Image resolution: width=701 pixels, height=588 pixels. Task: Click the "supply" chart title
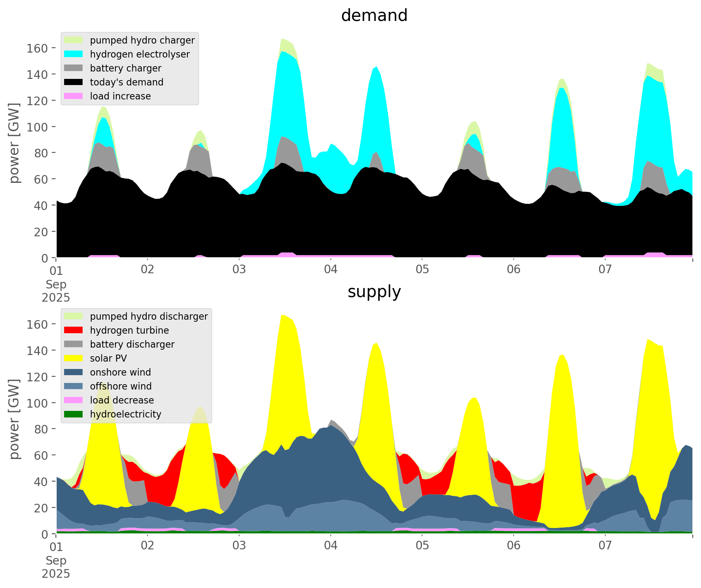[374, 292]
